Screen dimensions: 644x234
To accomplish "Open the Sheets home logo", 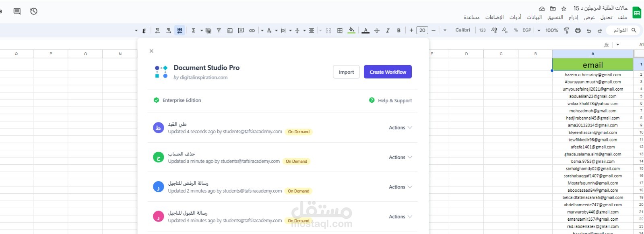I will [x=637, y=13].
